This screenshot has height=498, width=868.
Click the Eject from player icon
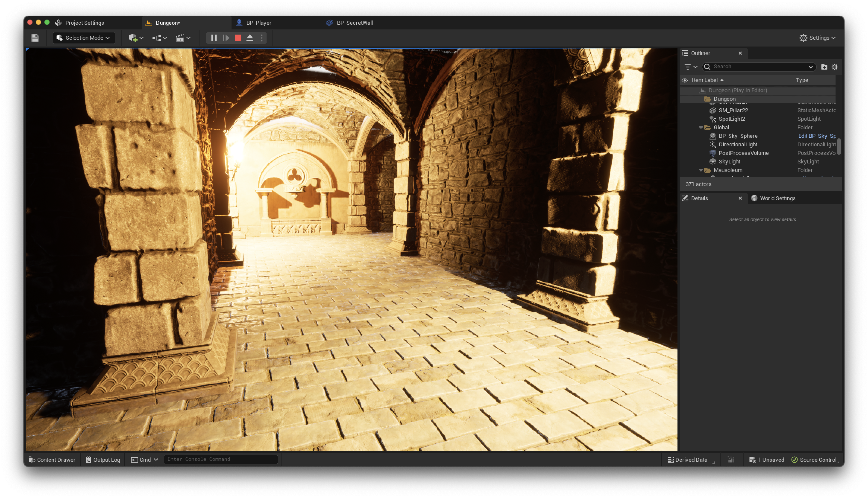tap(250, 38)
